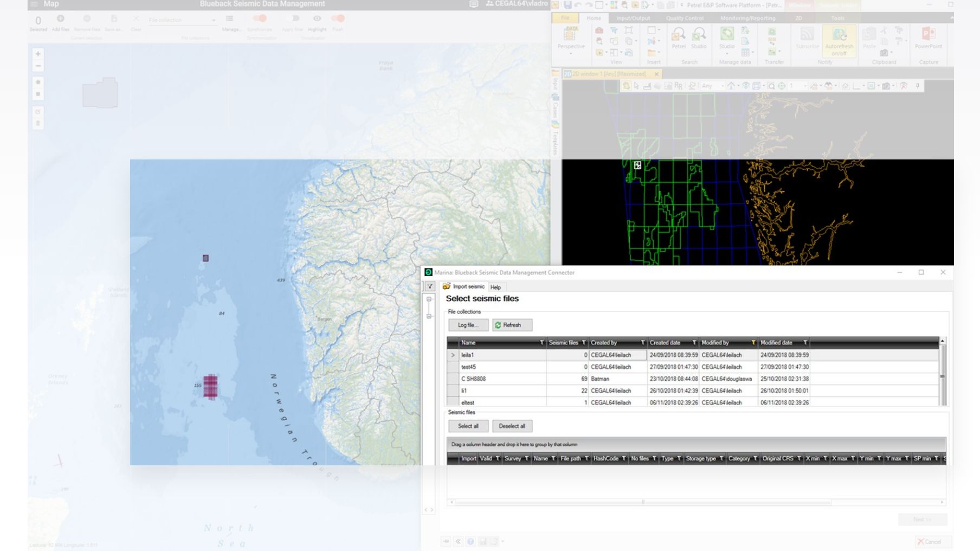This screenshot has width=980, height=551.
Task: Toggle Autorefresh on/off in Petrel
Action: (839, 41)
